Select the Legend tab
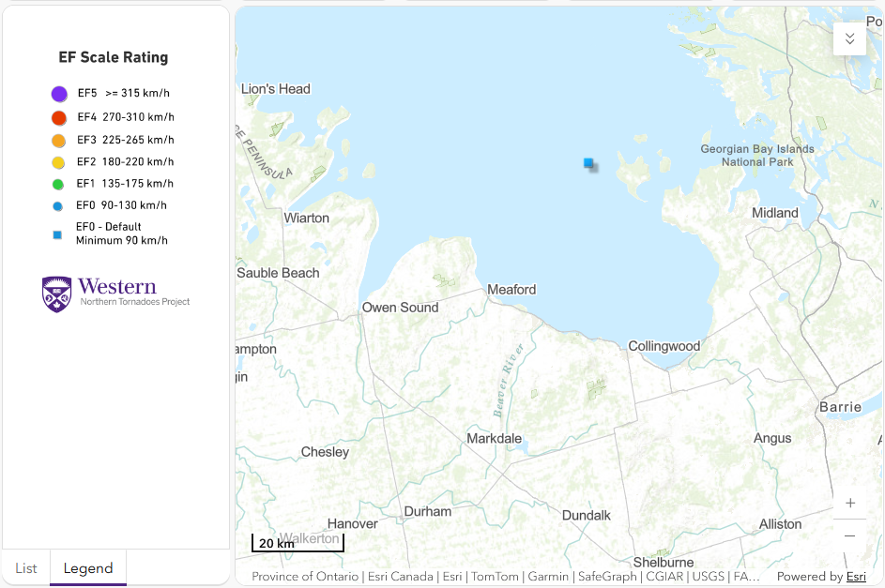This screenshot has height=588, width=885. click(88, 568)
